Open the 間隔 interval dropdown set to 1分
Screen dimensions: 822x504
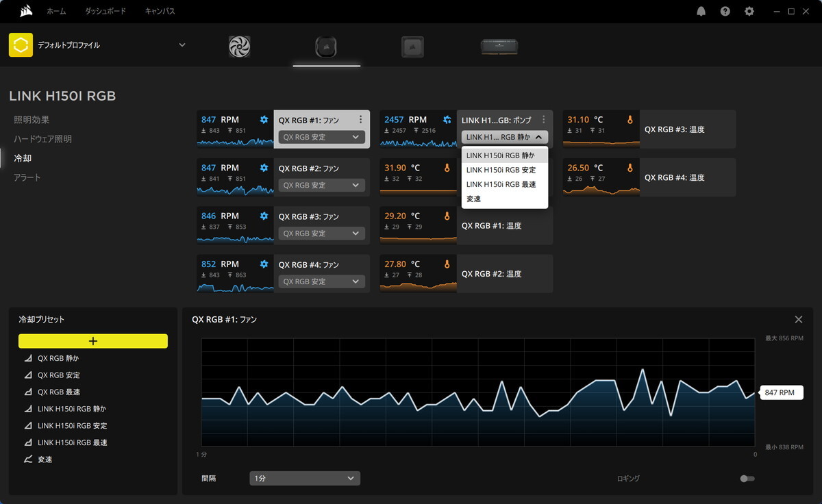point(305,478)
